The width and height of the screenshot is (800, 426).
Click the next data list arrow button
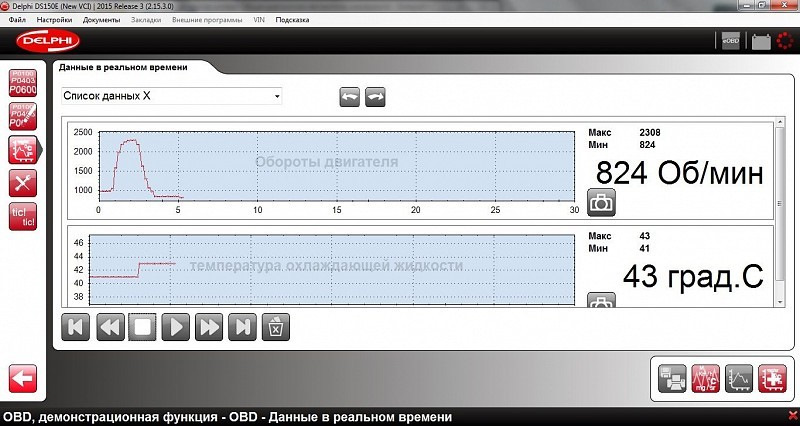[x=375, y=97]
